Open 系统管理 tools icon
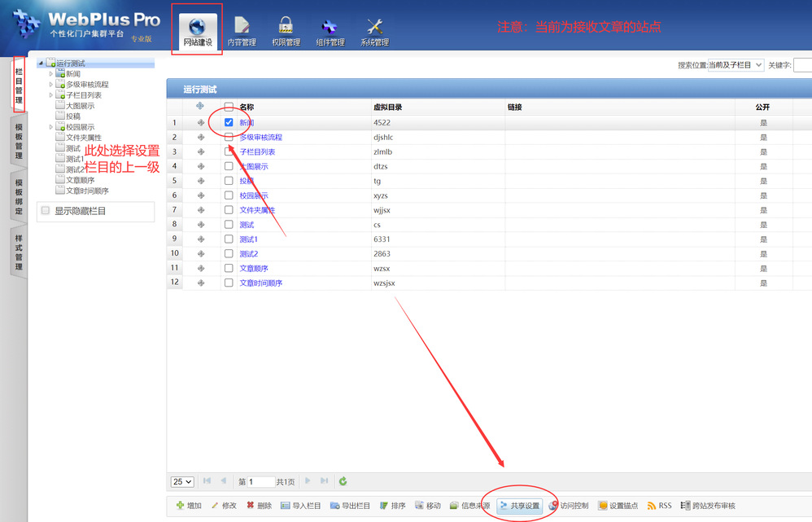This screenshot has height=522, width=812. coord(374,27)
